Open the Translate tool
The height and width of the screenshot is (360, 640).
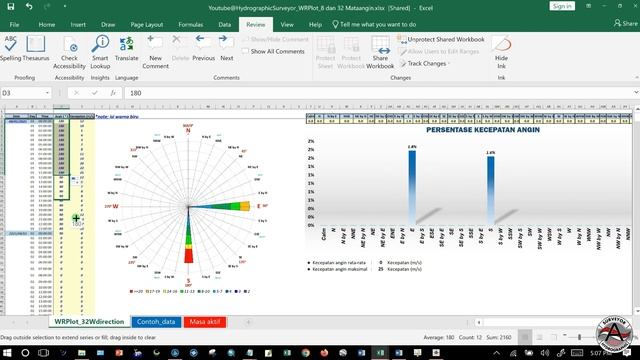pos(127,49)
